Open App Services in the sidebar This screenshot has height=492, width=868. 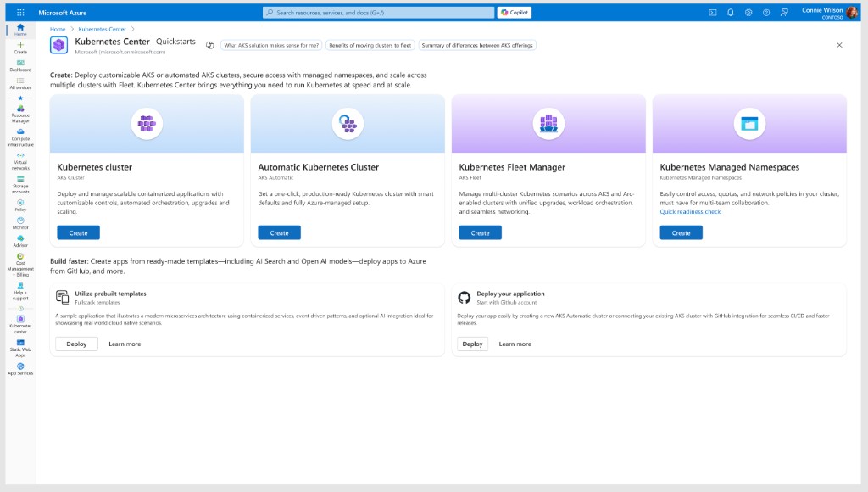20,368
